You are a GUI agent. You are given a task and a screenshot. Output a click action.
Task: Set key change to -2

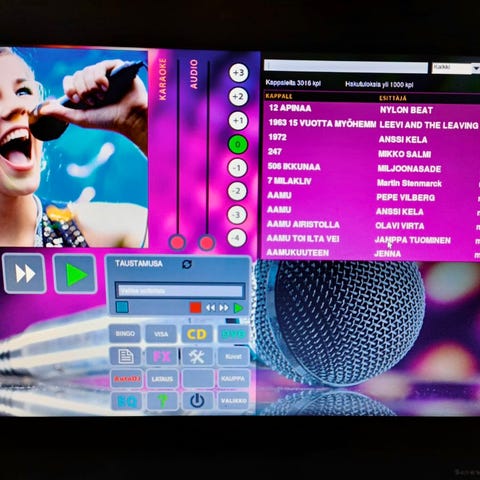(x=237, y=191)
